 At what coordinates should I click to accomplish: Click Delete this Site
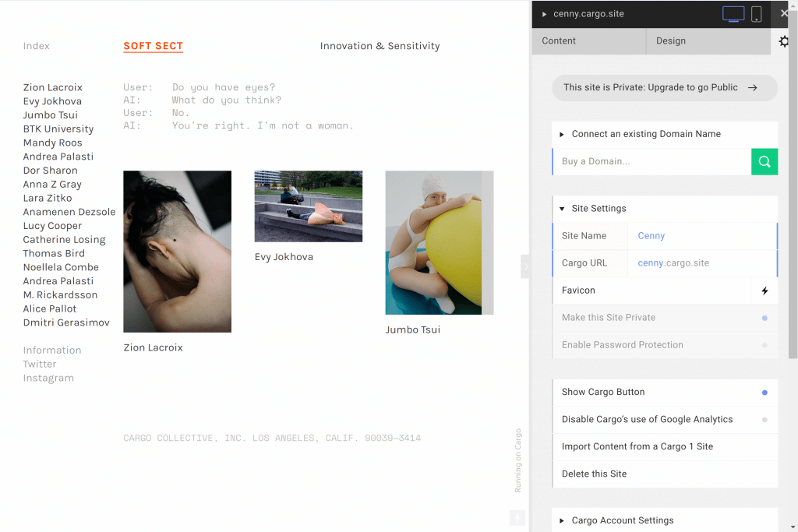pyautogui.click(x=594, y=474)
